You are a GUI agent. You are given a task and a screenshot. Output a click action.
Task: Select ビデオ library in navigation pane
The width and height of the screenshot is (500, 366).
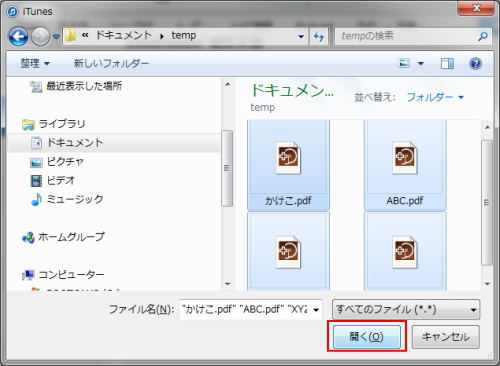[53, 180]
